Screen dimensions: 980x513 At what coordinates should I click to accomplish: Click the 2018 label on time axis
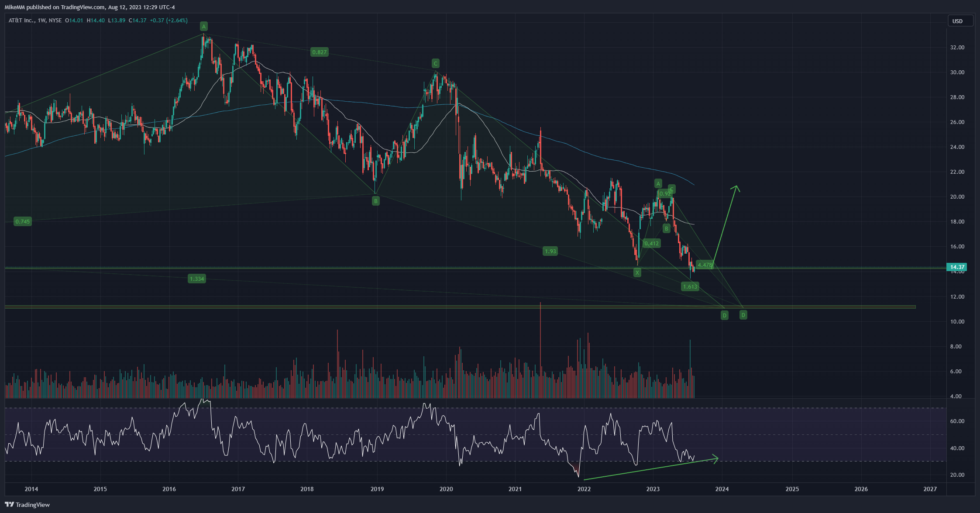coord(307,489)
